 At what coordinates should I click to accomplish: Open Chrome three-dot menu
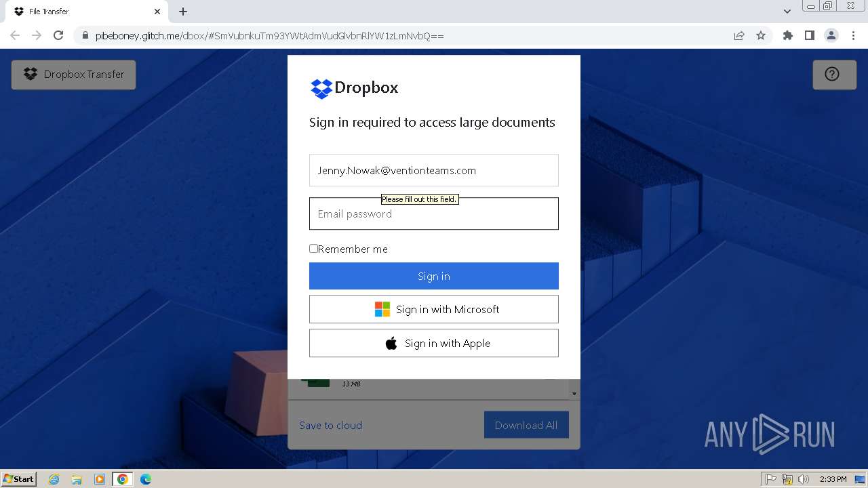pyautogui.click(x=853, y=35)
